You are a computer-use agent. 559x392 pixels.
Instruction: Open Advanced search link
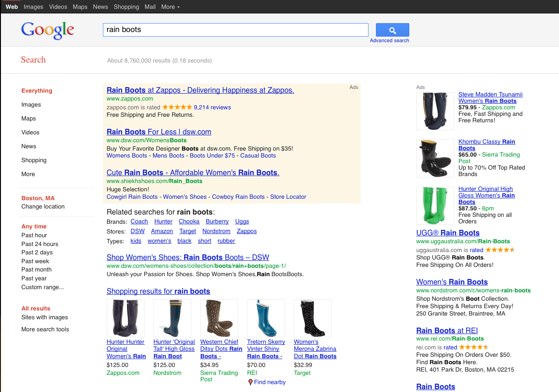(389, 41)
